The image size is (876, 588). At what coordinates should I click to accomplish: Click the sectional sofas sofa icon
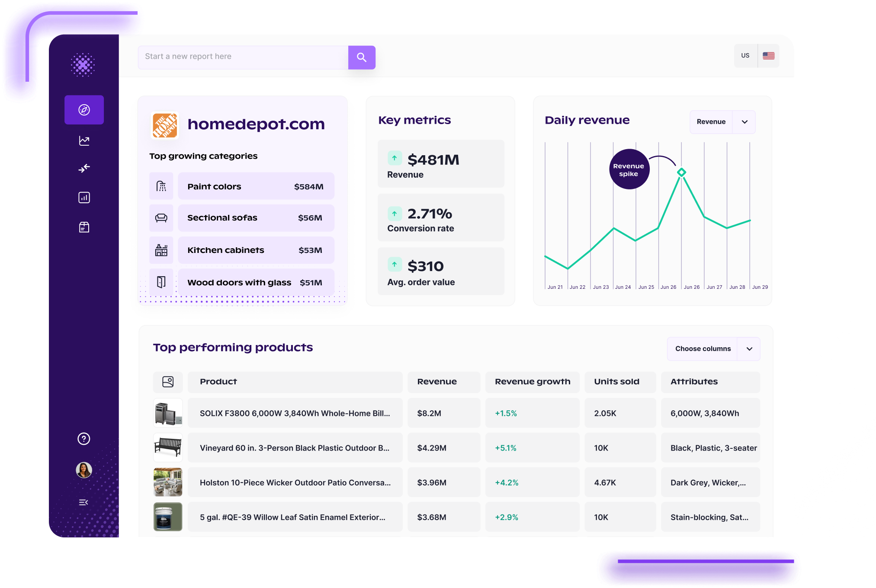(161, 218)
